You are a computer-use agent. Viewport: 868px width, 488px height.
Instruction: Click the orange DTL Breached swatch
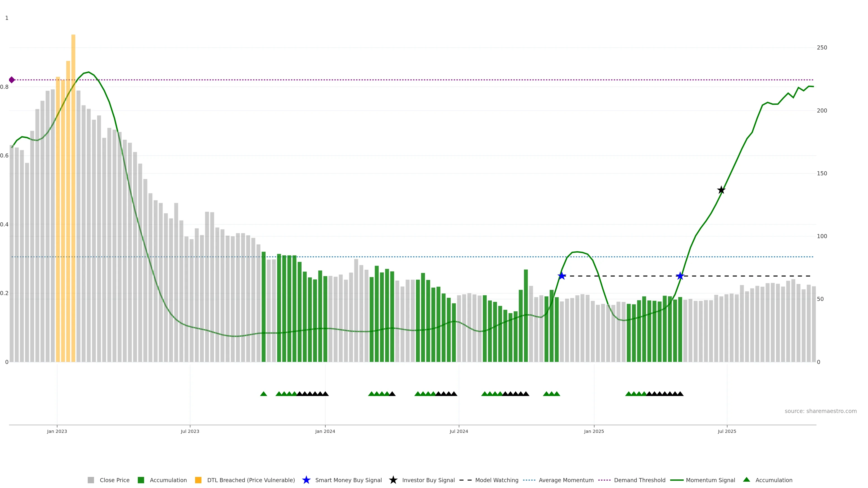tap(198, 480)
